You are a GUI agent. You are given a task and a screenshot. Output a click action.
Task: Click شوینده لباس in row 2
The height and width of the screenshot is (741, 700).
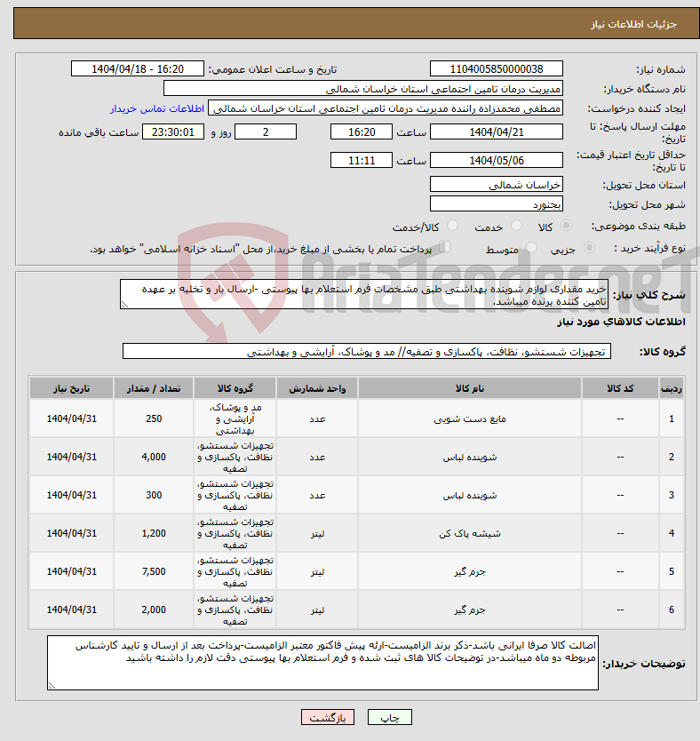(x=470, y=458)
